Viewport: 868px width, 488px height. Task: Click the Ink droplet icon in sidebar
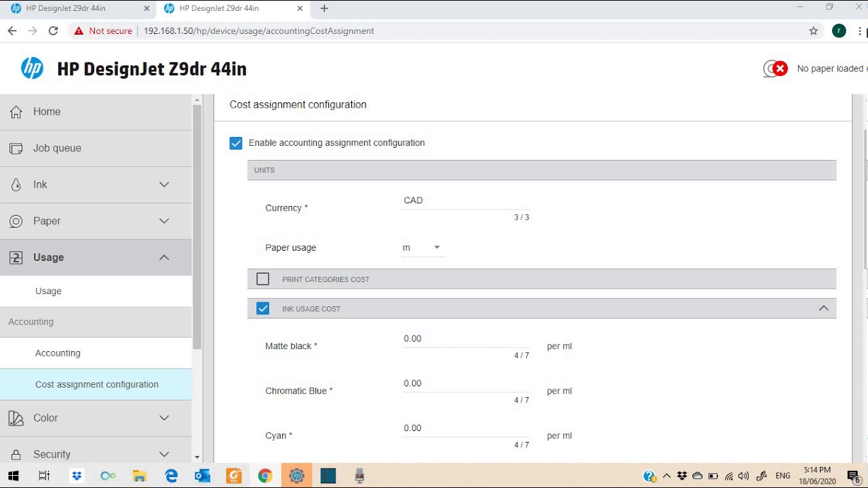point(16,185)
